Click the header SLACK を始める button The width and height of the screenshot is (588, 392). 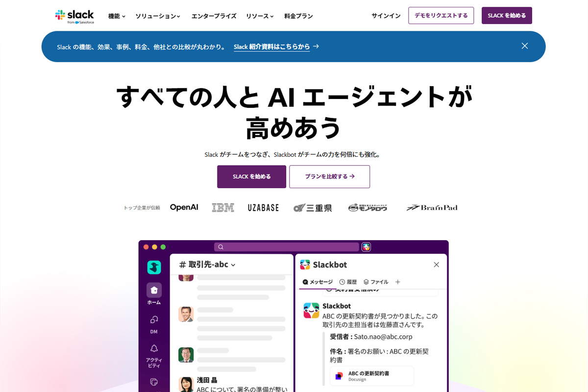point(507,16)
